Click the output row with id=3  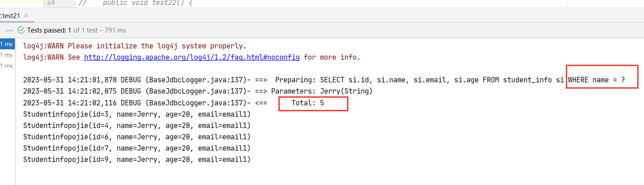[136, 114]
